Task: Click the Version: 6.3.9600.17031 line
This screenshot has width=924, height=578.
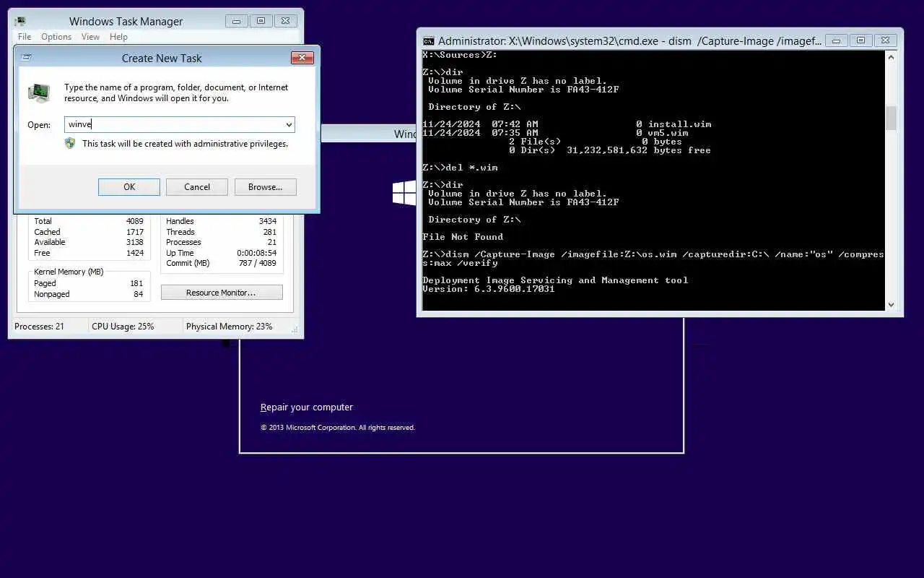Action: pos(489,289)
